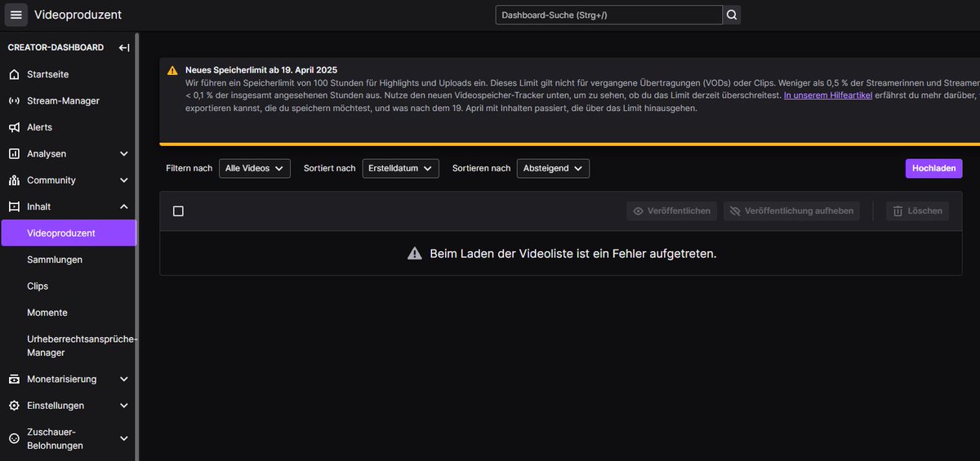Click the sidebar vertical scrollbar
Screen dimensions: 980x461
point(137,245)
